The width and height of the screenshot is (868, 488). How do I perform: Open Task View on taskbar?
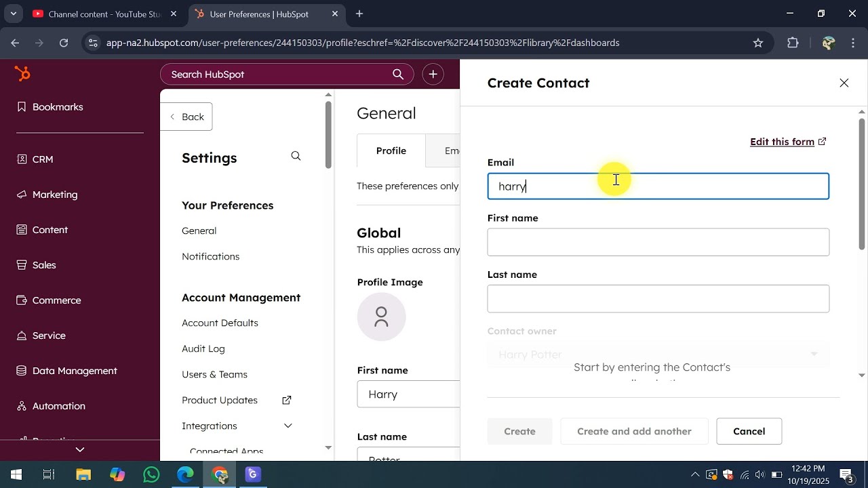[x=49, y=474]
